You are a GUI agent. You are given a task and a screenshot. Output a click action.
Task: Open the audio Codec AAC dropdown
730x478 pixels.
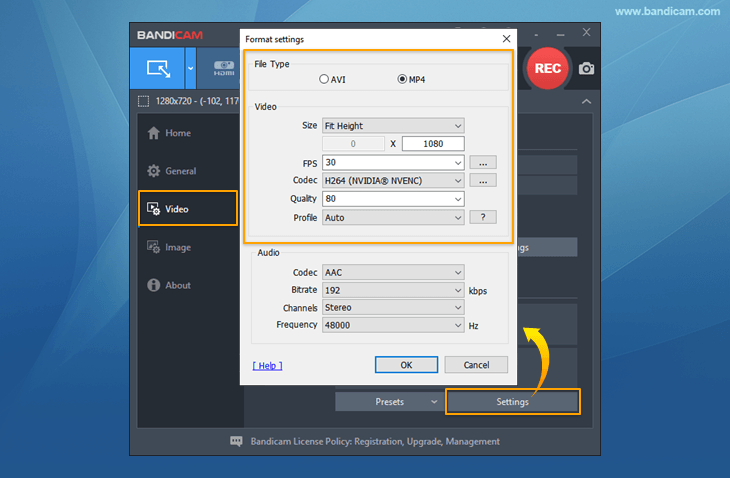(393, 272)
